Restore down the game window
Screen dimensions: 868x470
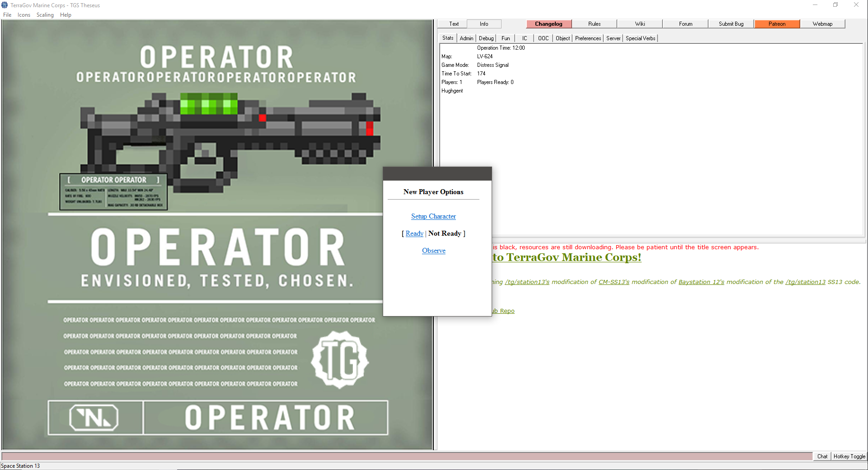tap(835, 5)
